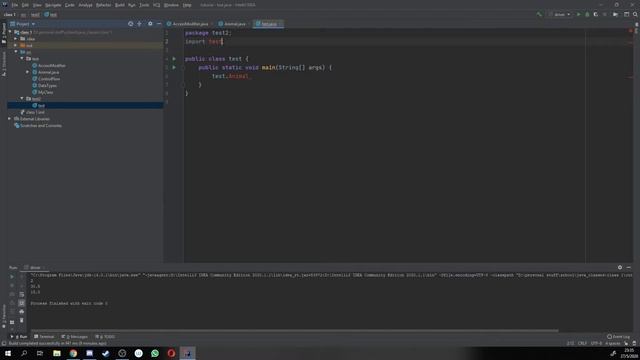Open Search Everywhere magnifier icon

(x=635, y=14)
